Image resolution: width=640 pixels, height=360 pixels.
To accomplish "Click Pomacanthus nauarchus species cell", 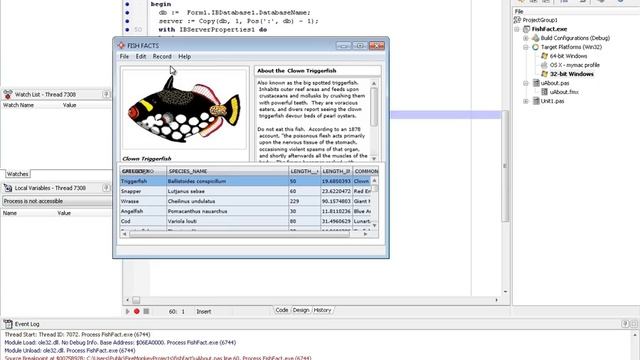I will [x=227, y=211].
